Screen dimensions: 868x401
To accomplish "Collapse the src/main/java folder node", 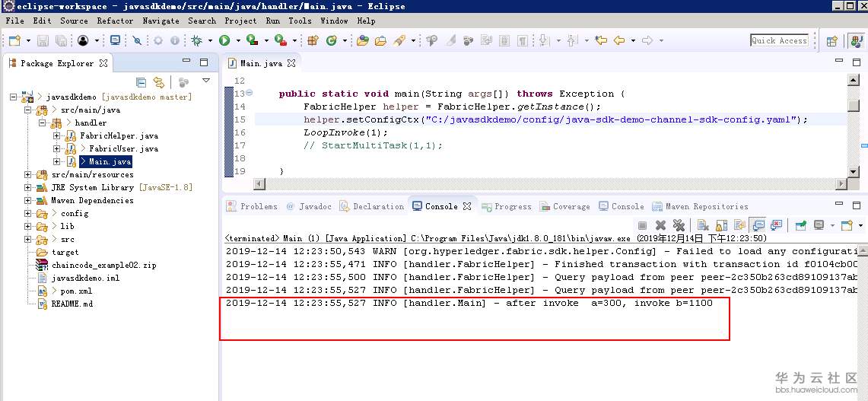I will [27, 110].
